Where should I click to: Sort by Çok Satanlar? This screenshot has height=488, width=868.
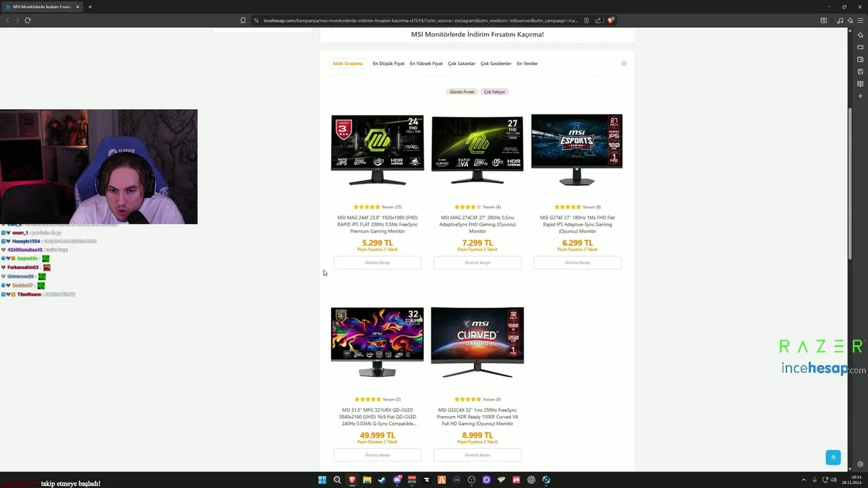tap(462, 64)
